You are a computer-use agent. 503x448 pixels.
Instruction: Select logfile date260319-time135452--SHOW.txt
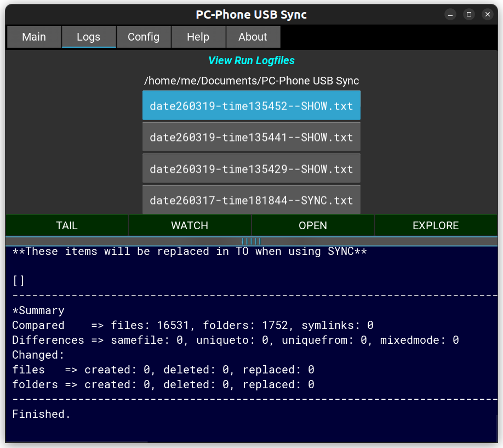point(251,106)
